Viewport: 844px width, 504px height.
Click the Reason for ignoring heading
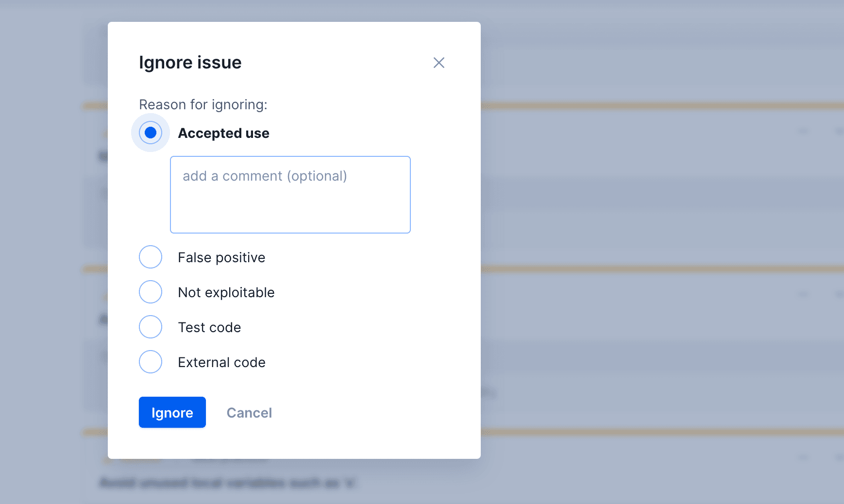(203, 104)
